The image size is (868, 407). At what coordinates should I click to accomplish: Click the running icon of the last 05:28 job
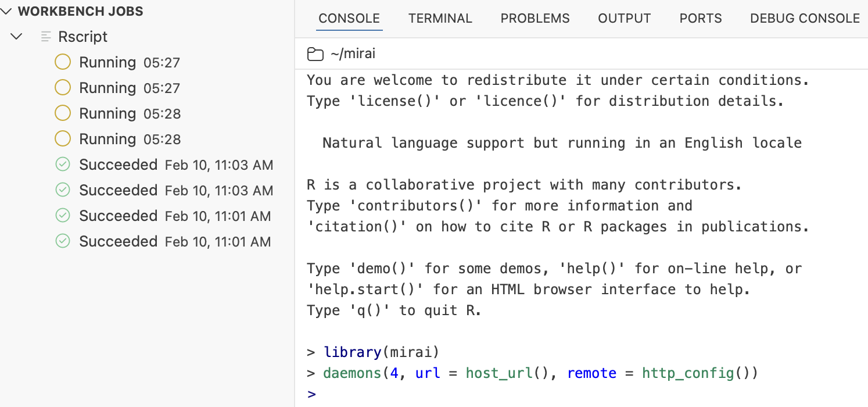click(x=62, y=138)
